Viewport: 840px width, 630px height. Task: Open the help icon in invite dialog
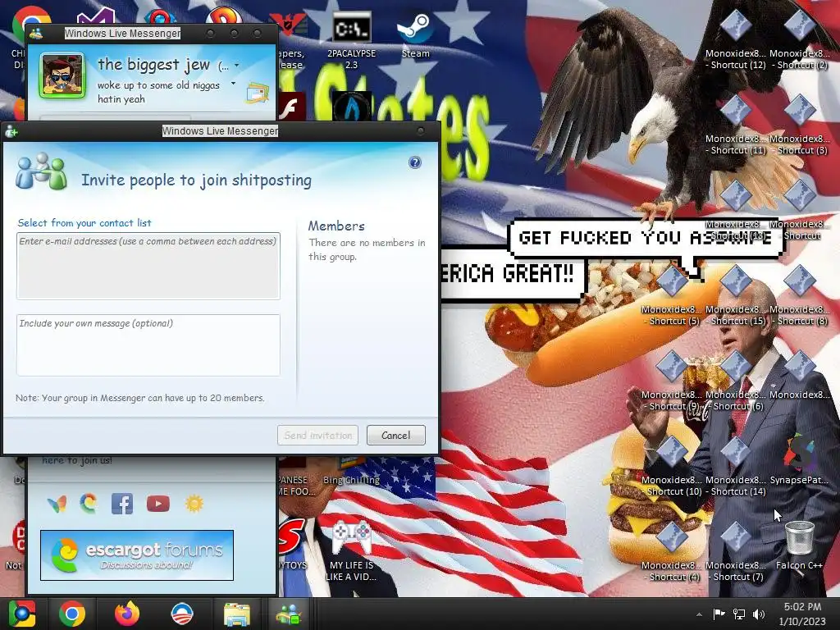[x=414, y=163]
